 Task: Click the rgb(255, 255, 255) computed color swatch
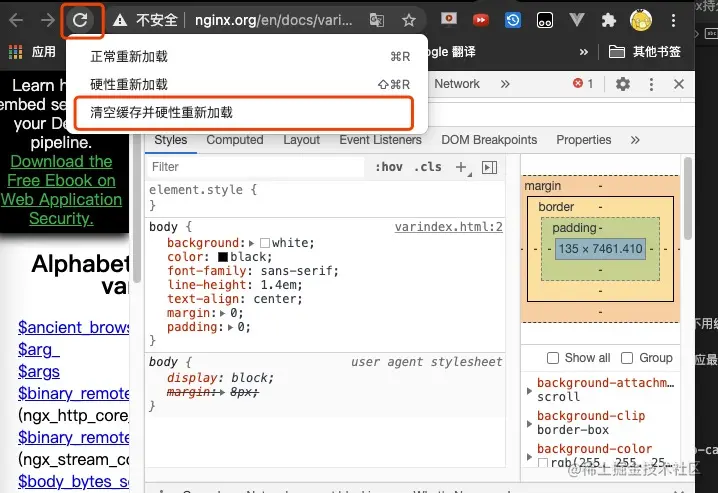pyautogui.click(x=543, y=463)
